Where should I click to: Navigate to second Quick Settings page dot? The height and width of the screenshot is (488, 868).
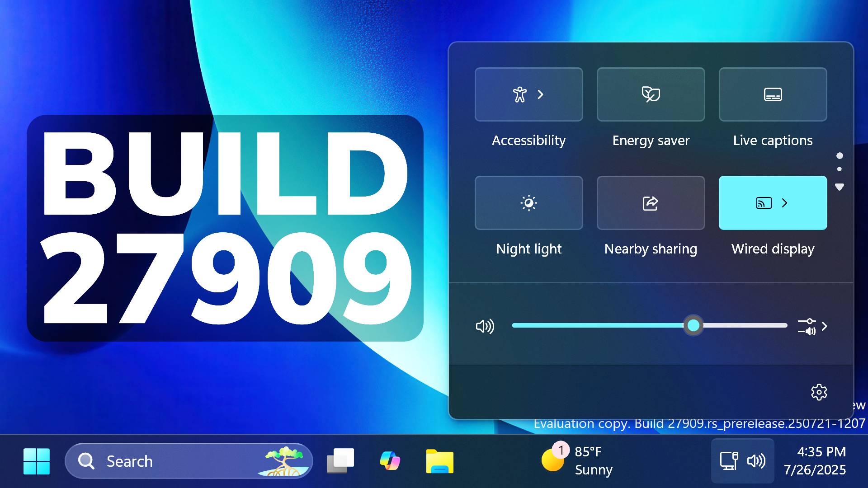(x=840, y=169)
